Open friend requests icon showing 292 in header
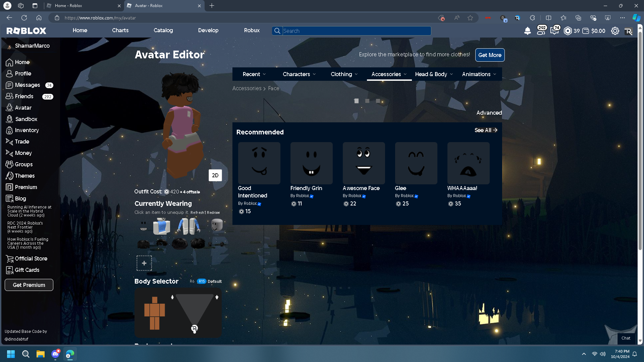Screen dimensions: 644x362 pyautogui.click(x=541, y=31)
